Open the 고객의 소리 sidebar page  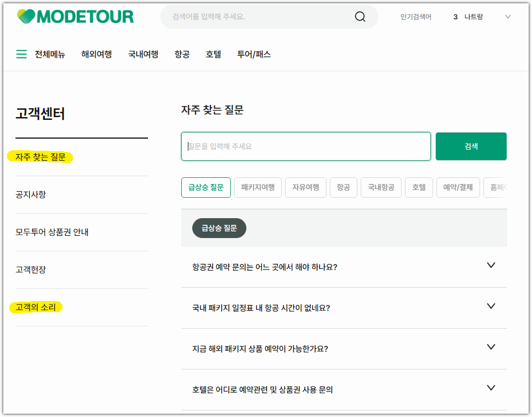click(x=35, y=307)
